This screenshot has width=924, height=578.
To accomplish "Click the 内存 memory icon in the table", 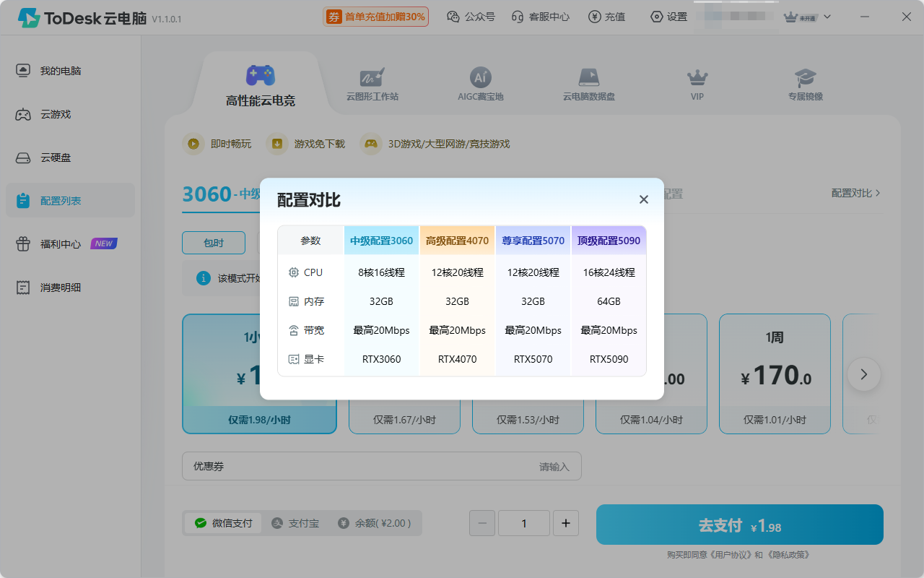I will pyautogui.click(x=294, y=301).
